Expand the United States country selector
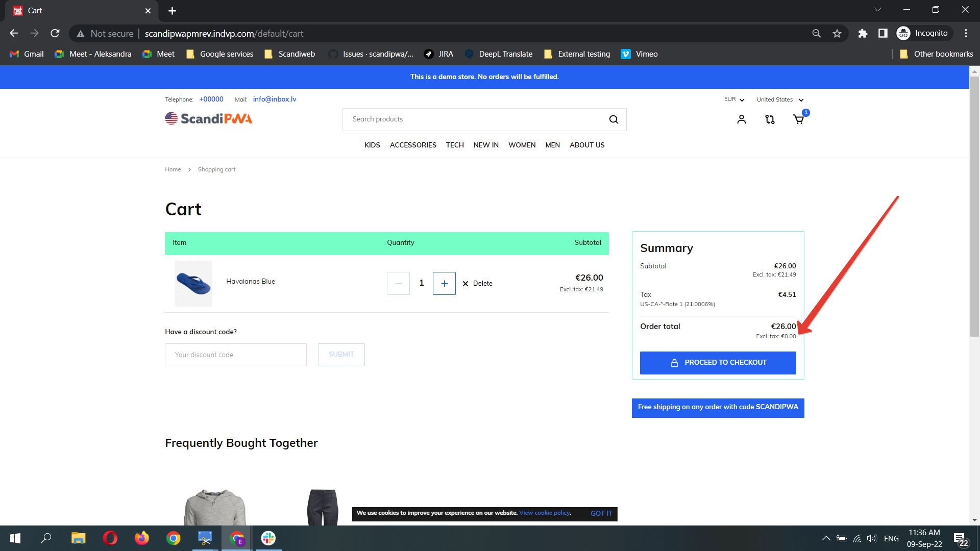The image size is (980, 551). tap(779, 99)
